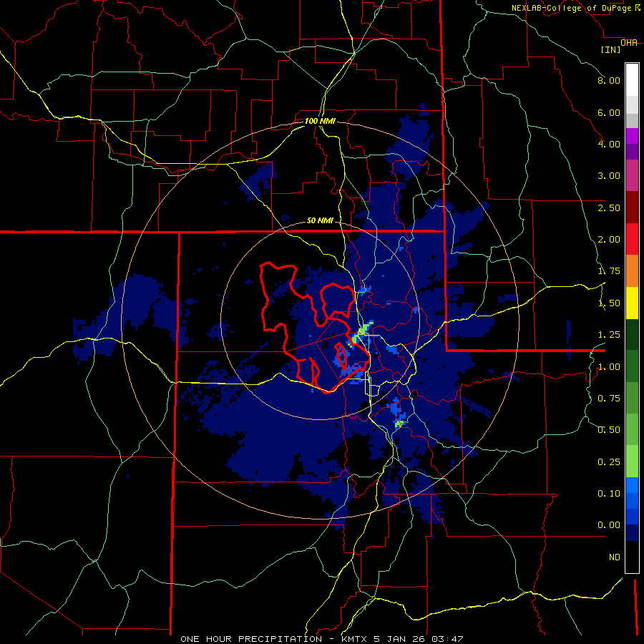Select the 0.75 legend value
644x644 pixels.
click(x=609, y=399)
